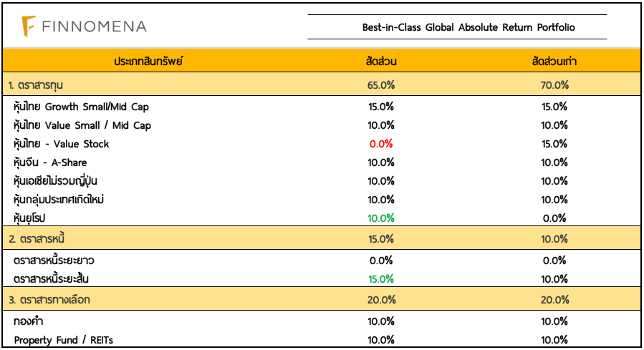Click the 70.0% old proportion for ตราสารทุน

pos(554,85)
